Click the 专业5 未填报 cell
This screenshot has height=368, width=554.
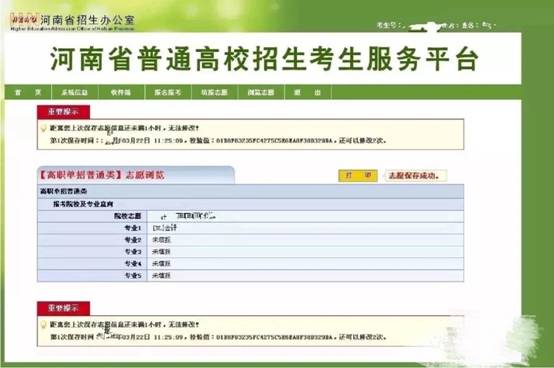tap(305, 275)
